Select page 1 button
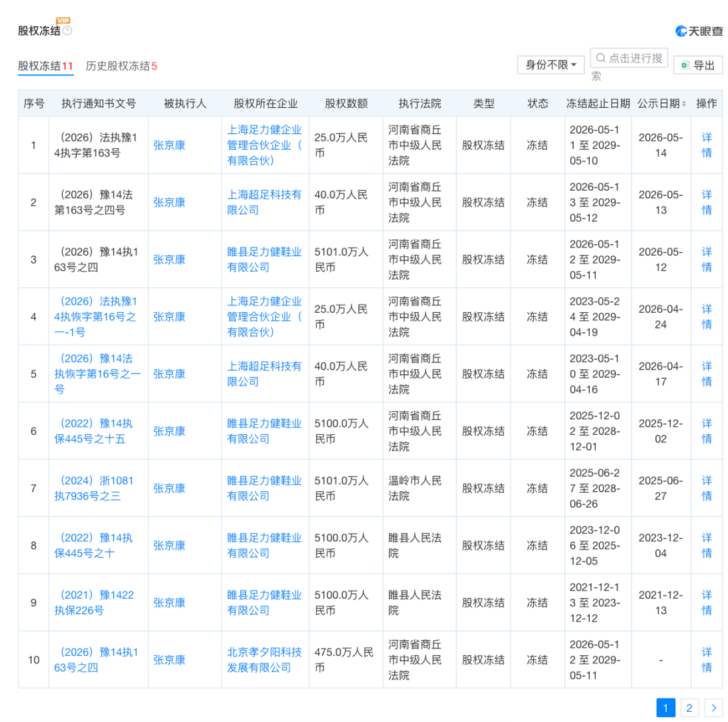 665,708
